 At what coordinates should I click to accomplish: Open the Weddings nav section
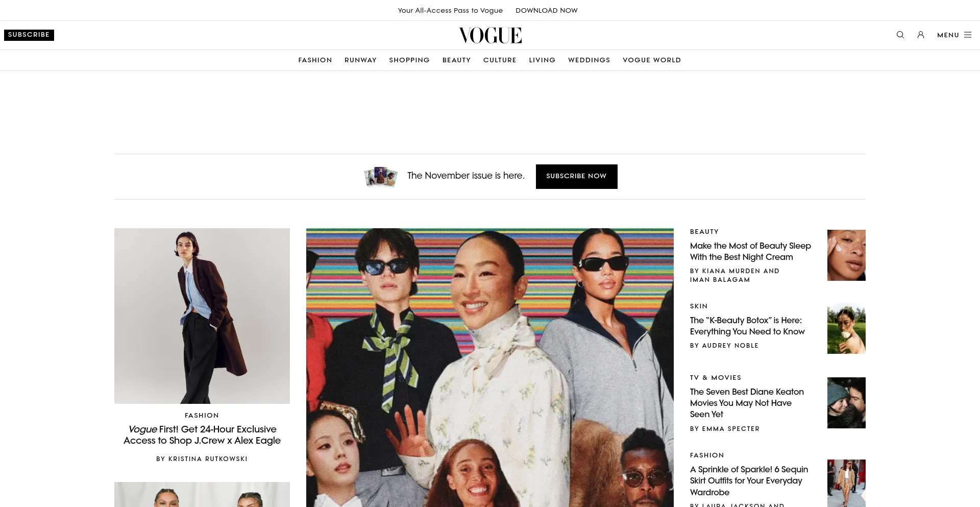589,60
